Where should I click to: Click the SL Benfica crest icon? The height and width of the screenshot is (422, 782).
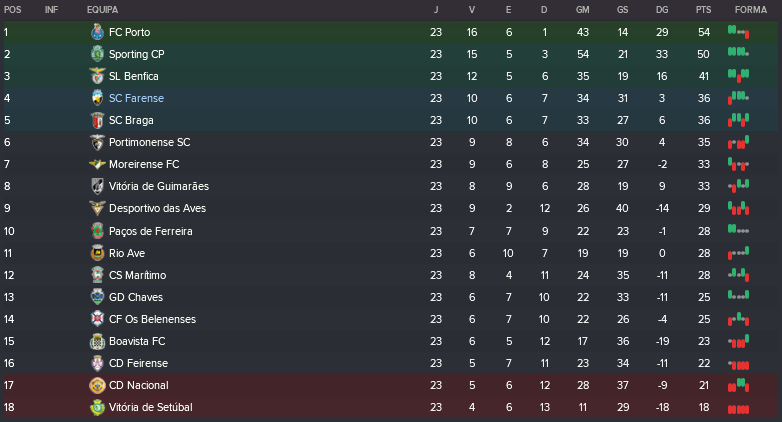tap(97, 76)
